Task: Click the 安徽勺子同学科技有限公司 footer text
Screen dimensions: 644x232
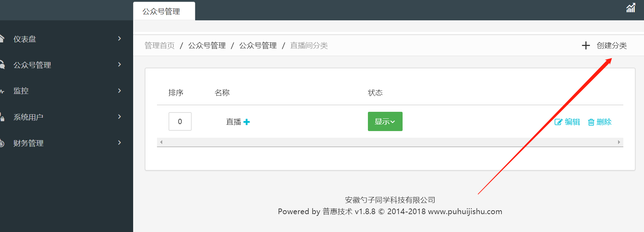Action: point(390,200)
